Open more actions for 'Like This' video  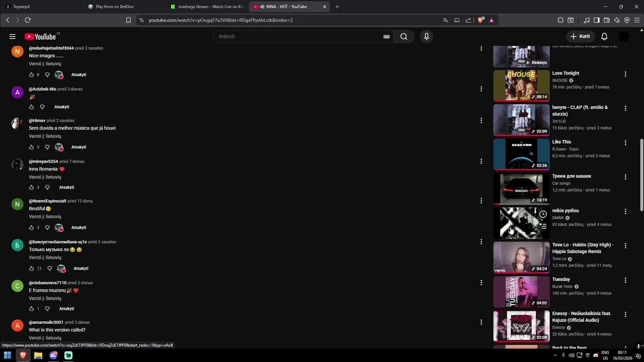click(x=625, y=143)
